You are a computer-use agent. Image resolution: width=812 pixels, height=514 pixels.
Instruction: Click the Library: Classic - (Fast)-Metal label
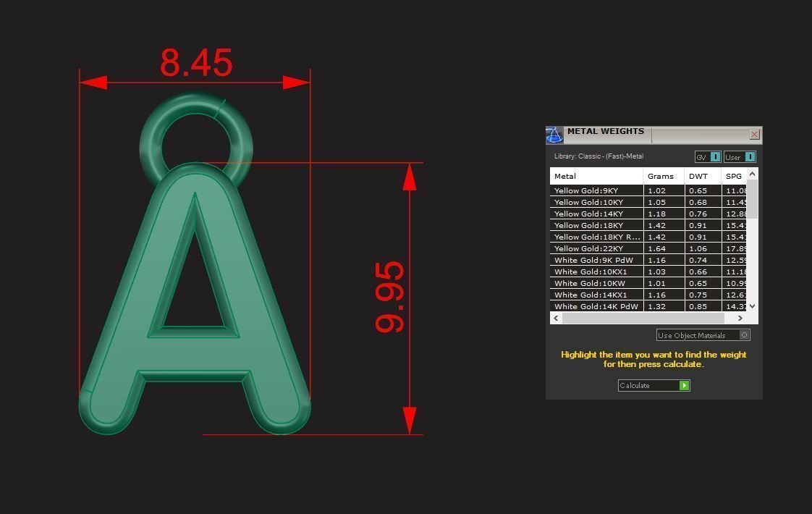pos(599,156)
